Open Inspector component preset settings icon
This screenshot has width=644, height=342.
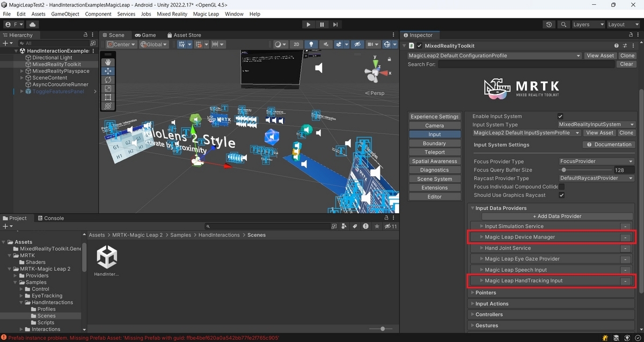click(624, 46)
